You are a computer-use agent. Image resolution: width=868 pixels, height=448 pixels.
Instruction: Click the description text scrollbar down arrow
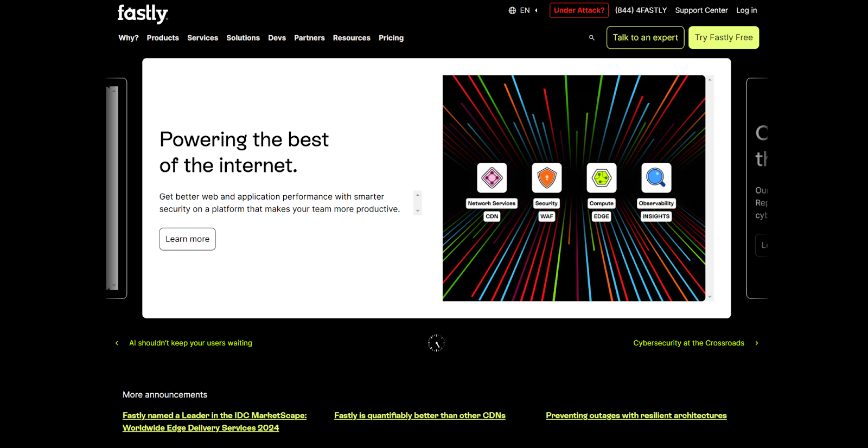418,211
